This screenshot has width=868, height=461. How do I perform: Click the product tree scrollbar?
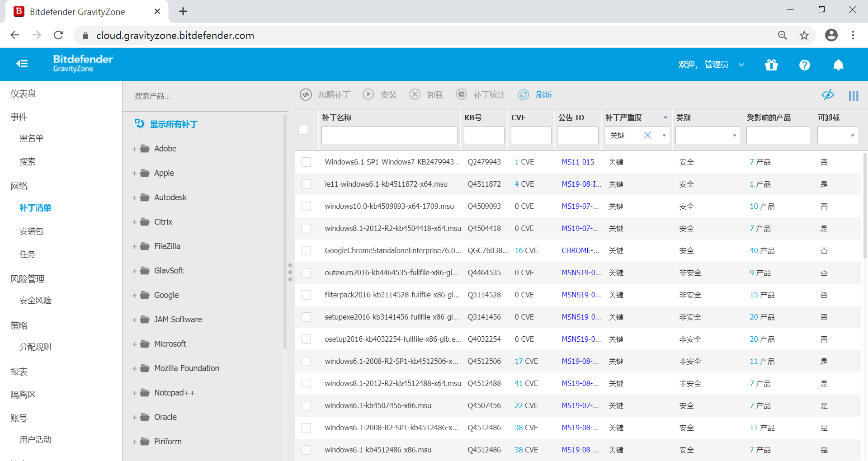click(285, 231)
